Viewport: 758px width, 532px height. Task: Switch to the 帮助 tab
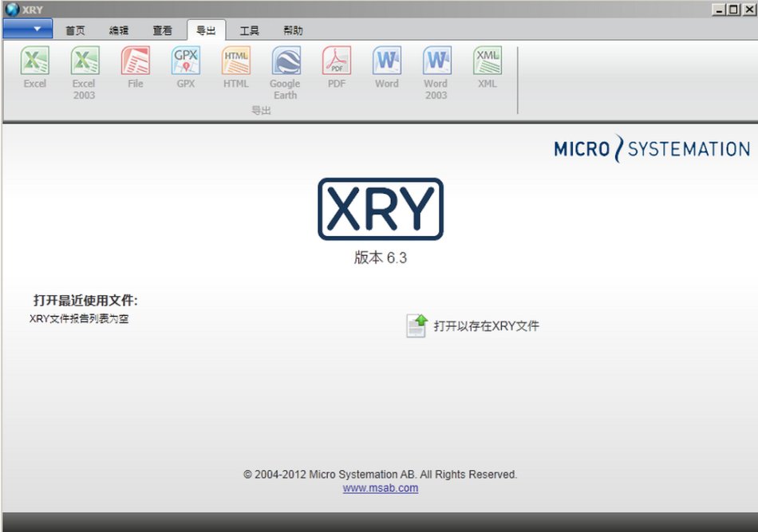click(x=293, y=31)
